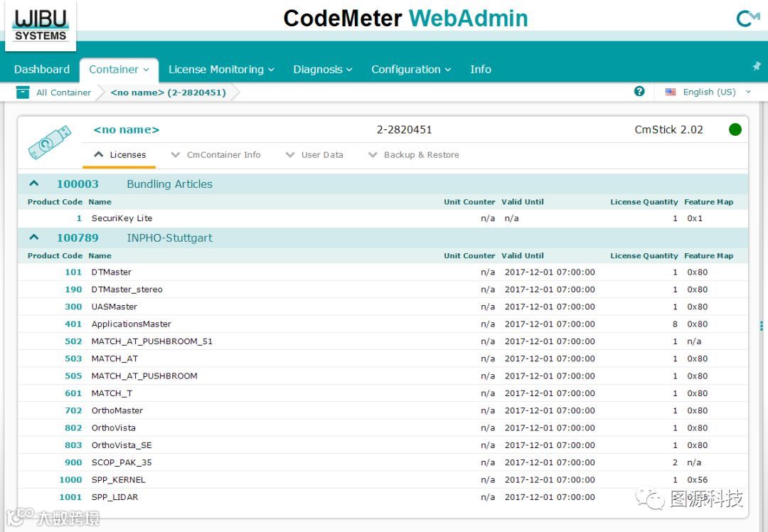This screenshot has height=532, width=768.
Task: Click the SPP_KERNEL name
Action: [x=119, y=479]
